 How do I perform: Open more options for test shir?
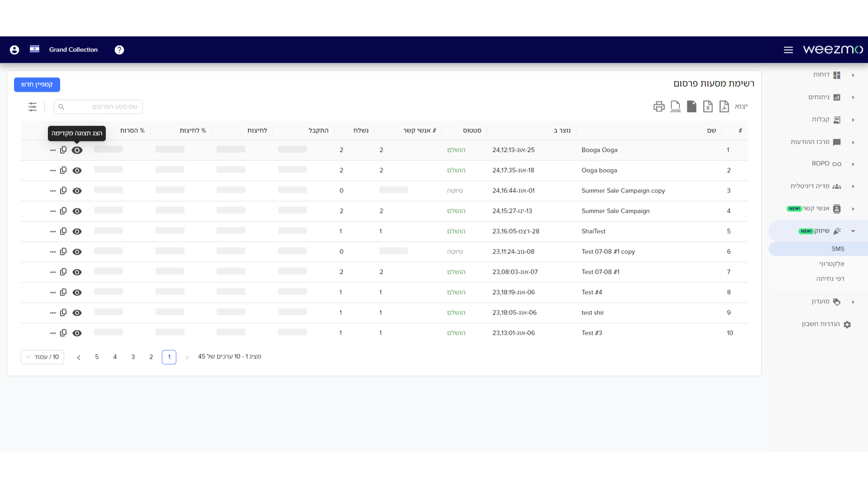pyautogui.click(x=53, y=313)
